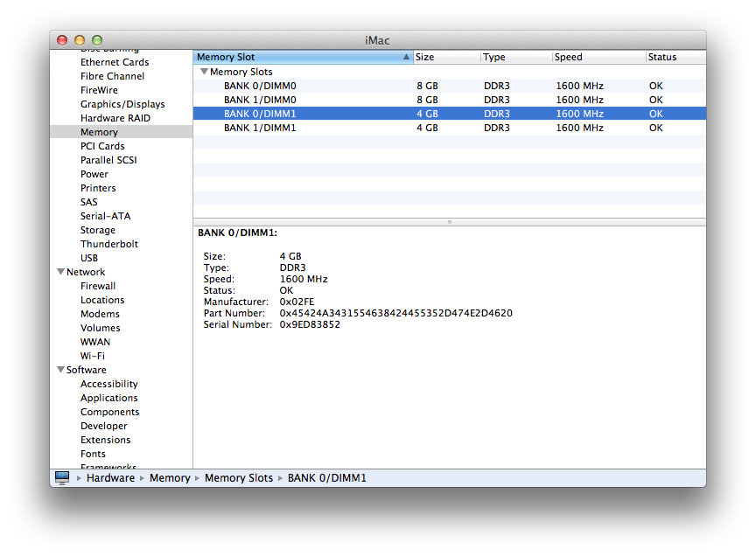
Task: Open Thunderbolt in the sidebar
Action: [x=109, y=244]
